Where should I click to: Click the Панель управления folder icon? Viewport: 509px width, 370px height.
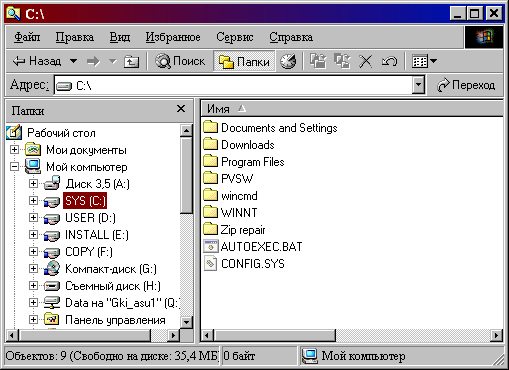52,319
